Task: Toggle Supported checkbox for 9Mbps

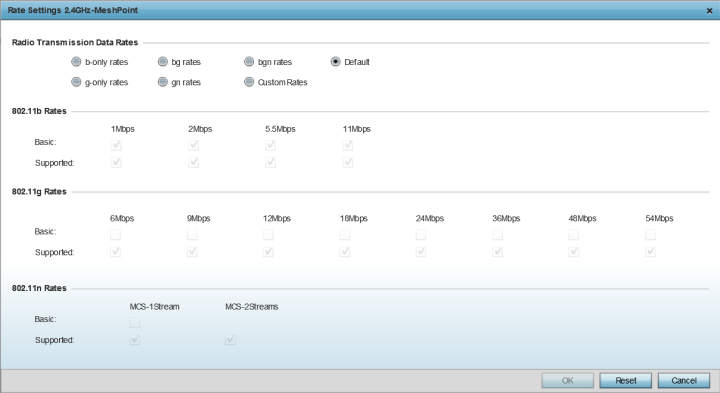Action: (192, 252)
